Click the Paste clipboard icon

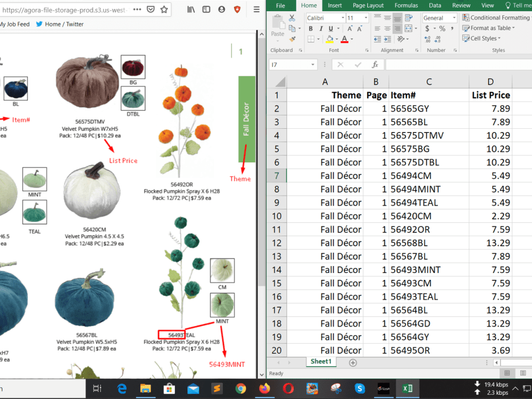[x=278, y=22]
